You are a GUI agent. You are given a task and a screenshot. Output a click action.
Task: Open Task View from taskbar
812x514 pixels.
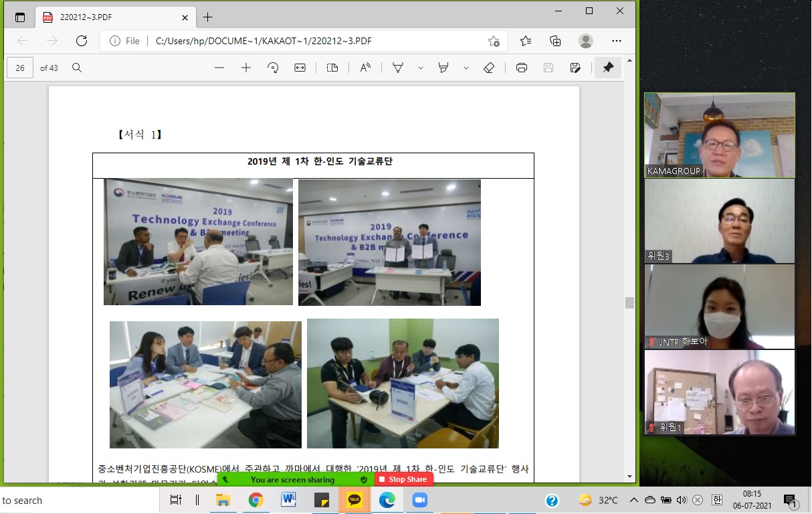pyautogui.click(x=175, y=500)
